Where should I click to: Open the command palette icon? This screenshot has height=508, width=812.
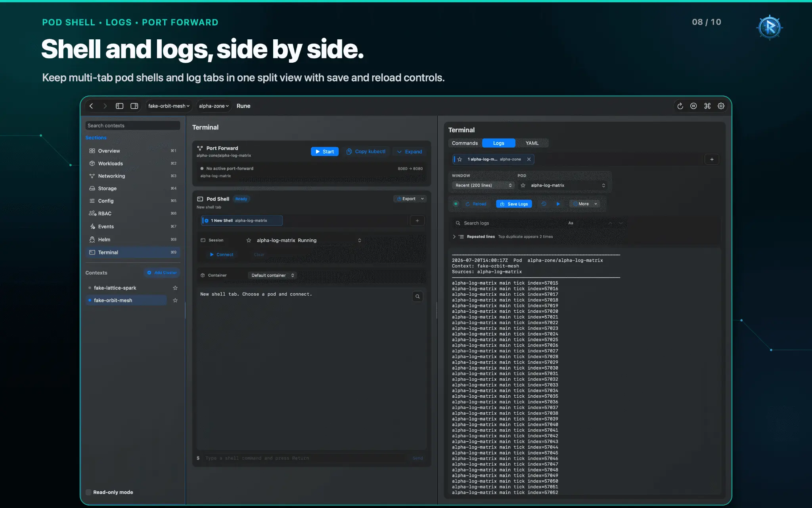tap(707, 106)
